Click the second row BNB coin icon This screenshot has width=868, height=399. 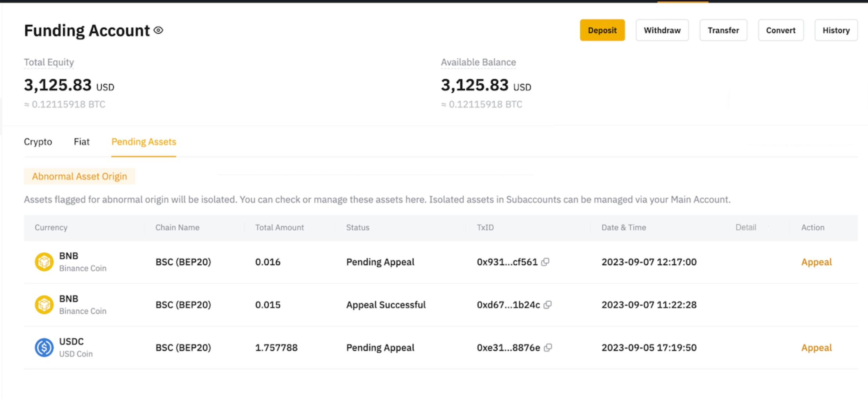coord(44,305)
